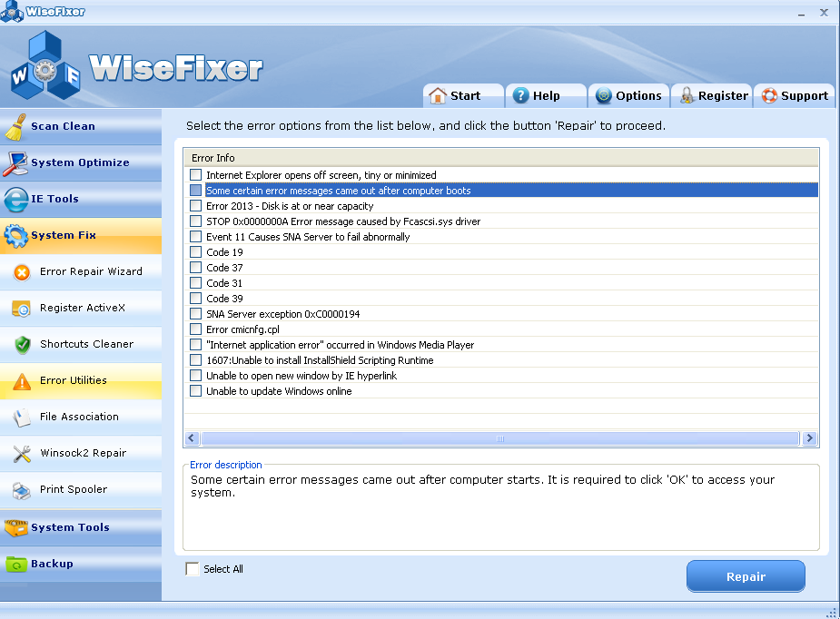
Task: Click the Error Repair Wizard icon
Action: (23, 272)
